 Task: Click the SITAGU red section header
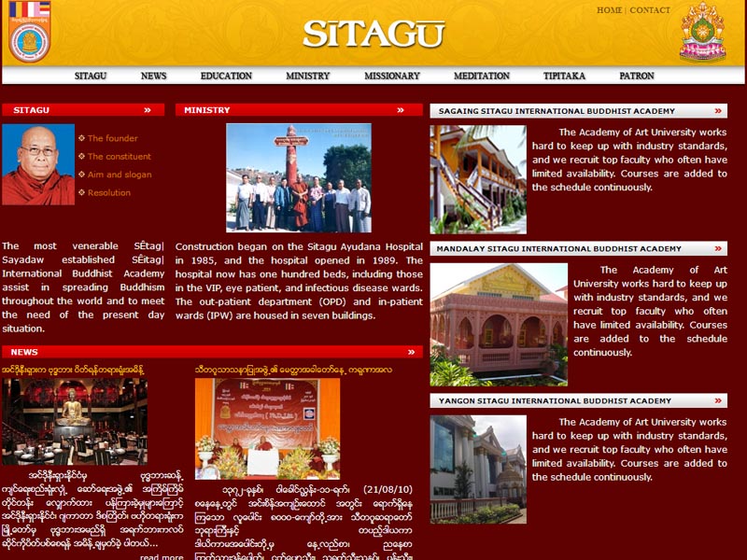[83, 110]
